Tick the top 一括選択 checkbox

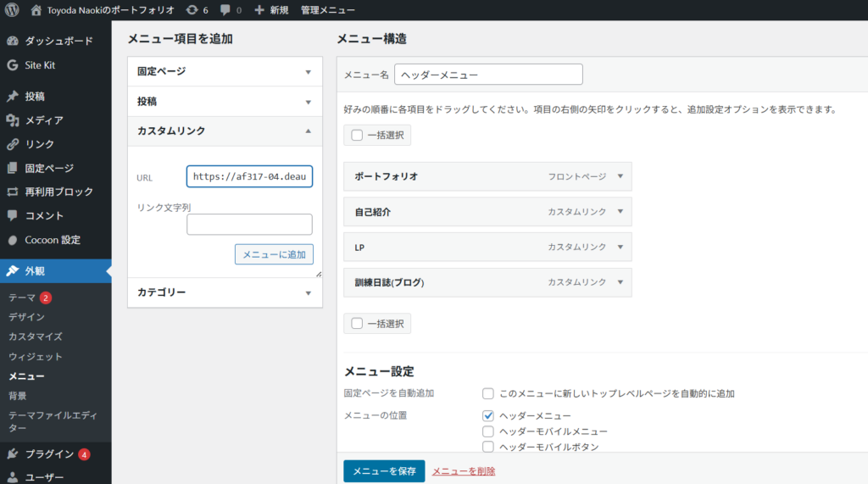point(357,135)
